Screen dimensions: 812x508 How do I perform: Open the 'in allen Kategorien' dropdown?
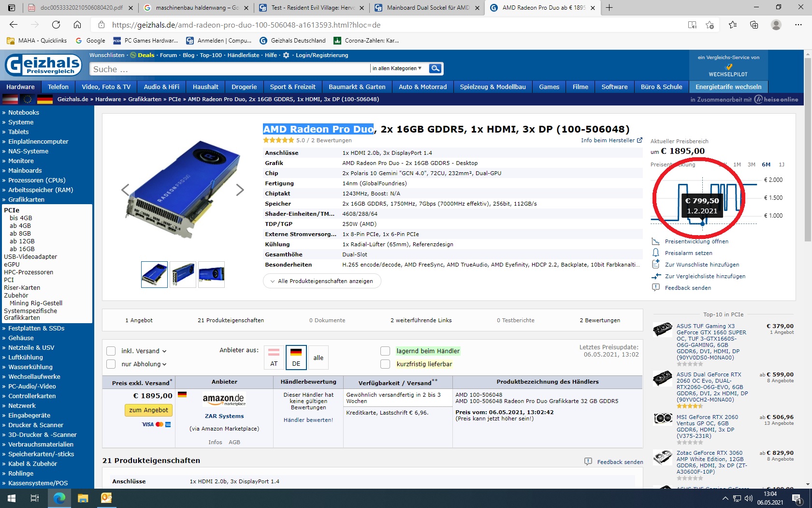[397, 69]
